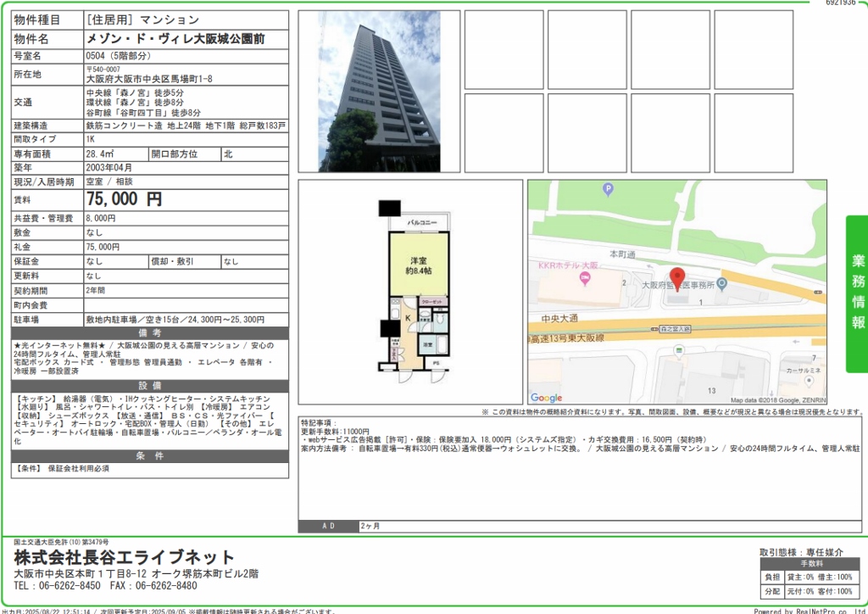Click the バルコニー area in floor plan
Viewport: 868px width, 614px height.
point(421,223)
